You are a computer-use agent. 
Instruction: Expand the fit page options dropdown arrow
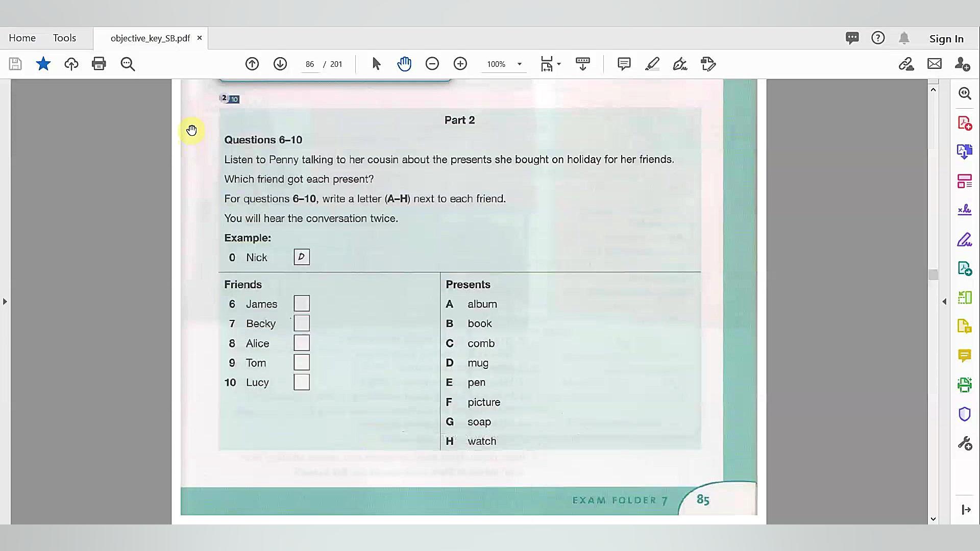tap(559, 64)
